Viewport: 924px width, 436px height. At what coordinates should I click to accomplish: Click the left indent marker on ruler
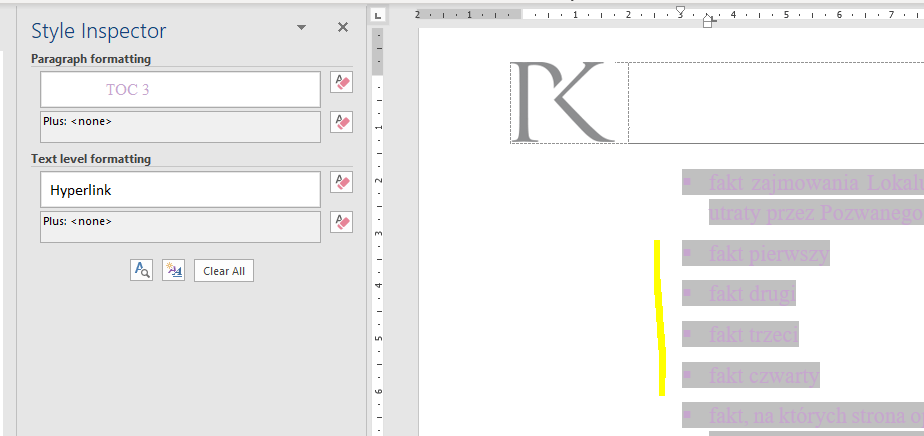[708, 22]
